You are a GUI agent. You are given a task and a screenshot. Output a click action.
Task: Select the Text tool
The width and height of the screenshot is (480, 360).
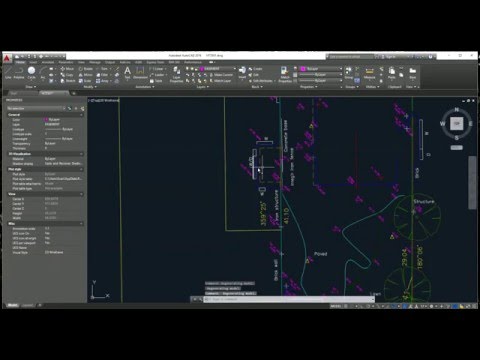pos(127,73)
